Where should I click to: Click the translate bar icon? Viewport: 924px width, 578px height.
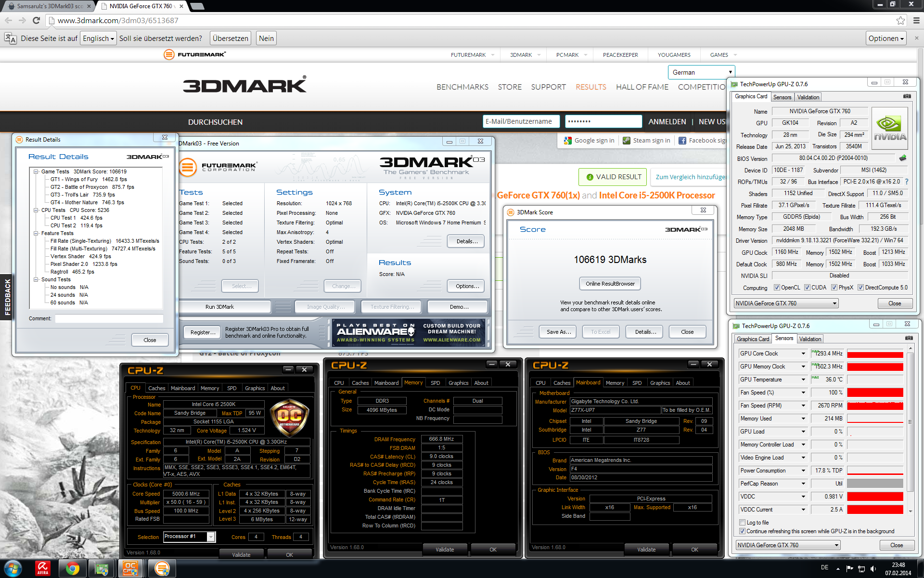pos(10,39)
